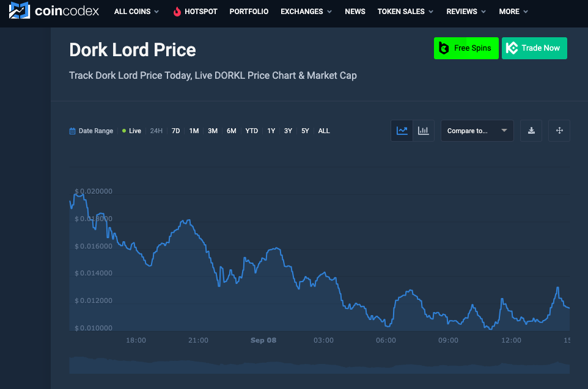Select the 5Y time range
The height and width of the screenshot is (389, 588).
tap(305, 131)
